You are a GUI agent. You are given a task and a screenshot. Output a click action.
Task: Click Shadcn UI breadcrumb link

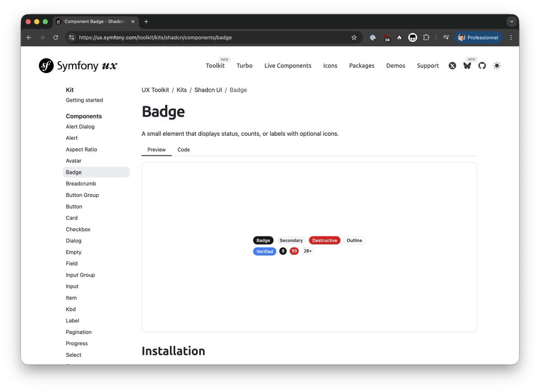pos(208,90)
